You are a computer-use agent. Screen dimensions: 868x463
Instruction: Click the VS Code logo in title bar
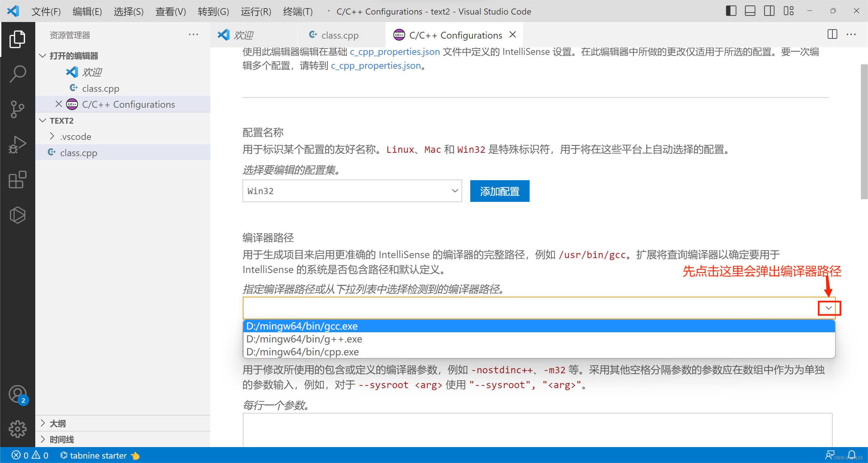[x=13, y=11]
